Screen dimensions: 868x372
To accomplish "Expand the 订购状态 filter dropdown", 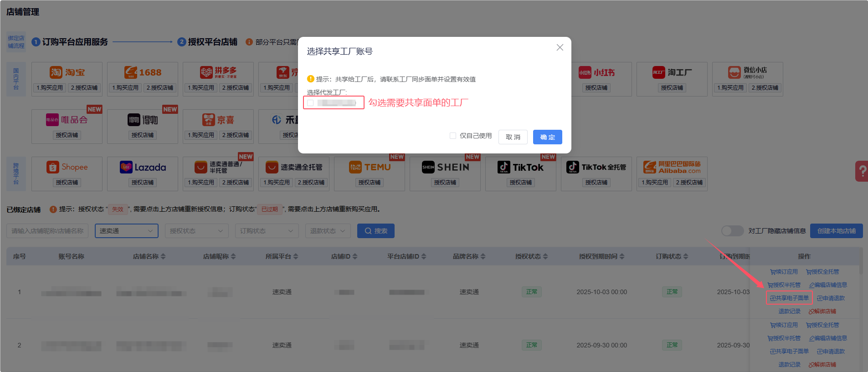I will [267, 231].
